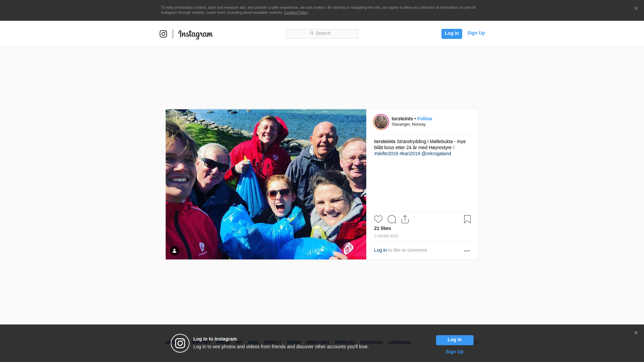644x362 pixels.
Task: Open the DIRECTORY footer link
Action: click(x=318, y=343)
